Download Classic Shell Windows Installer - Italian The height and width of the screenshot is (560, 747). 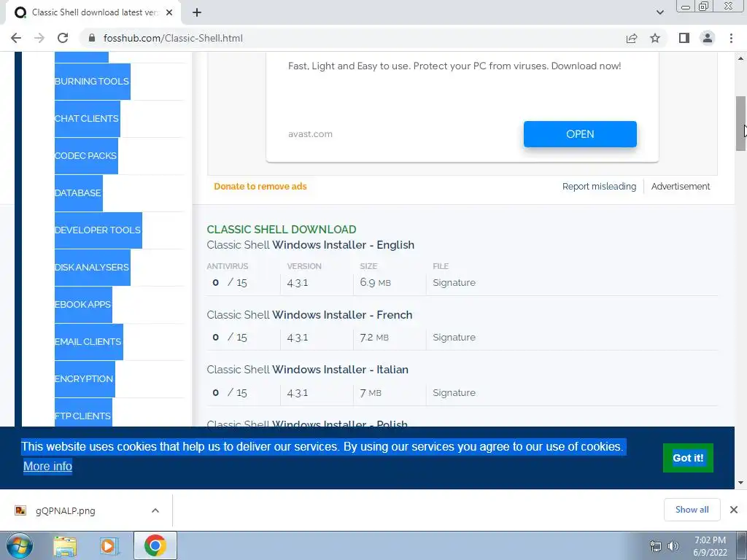tap(307, 370)
